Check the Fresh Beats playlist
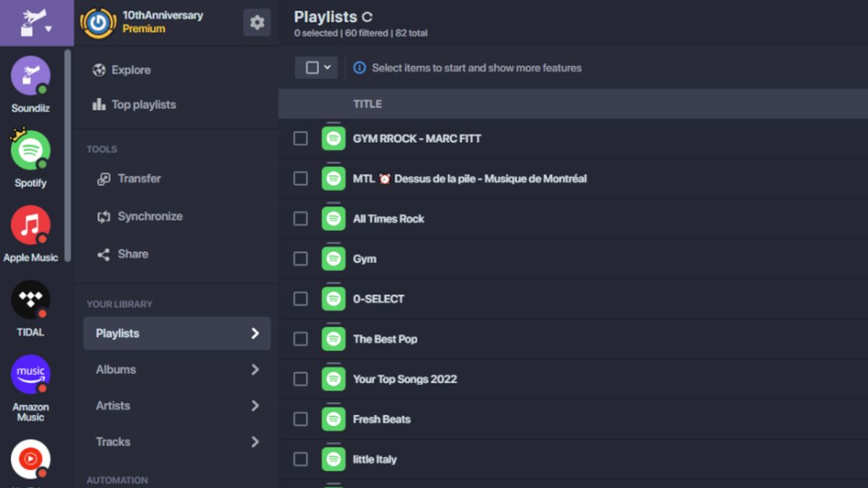 [x=300, y=419]
